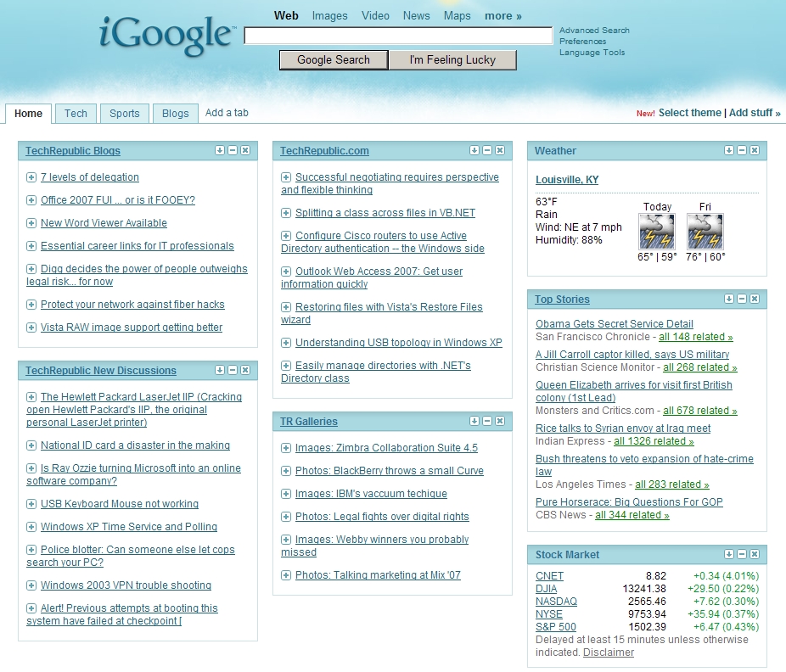Switch search to Maps

coord(458,15)
